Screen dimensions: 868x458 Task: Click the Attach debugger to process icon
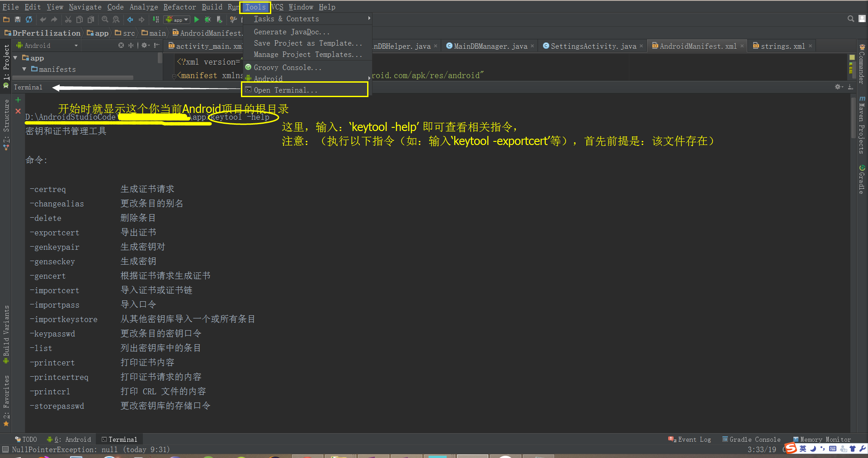click(219, 19)
